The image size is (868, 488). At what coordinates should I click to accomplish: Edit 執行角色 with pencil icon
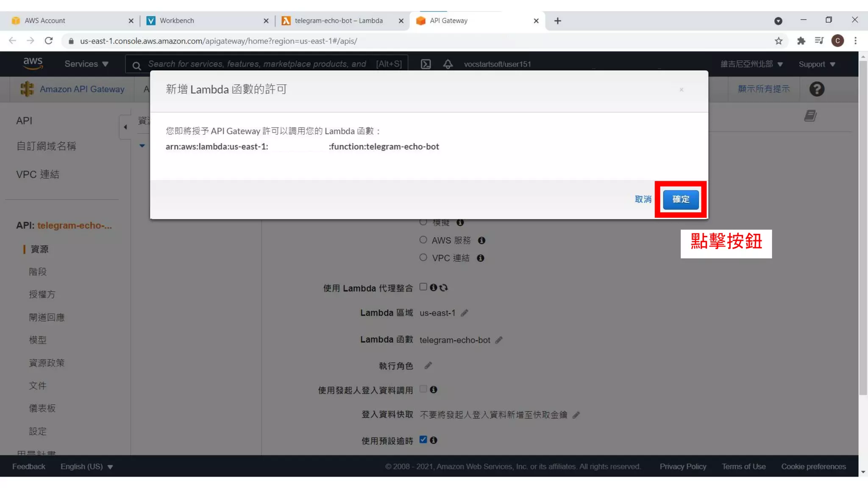(428, 366)
